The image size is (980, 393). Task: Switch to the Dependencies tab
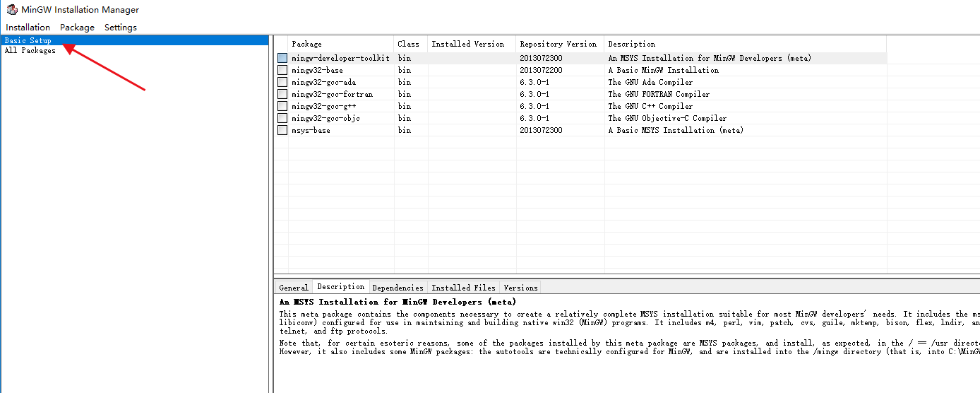[x=398, y=288]
